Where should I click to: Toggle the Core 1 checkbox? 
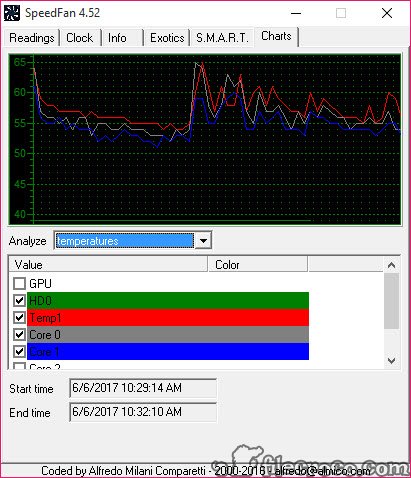pyautogui.click(x=19, y=351)
